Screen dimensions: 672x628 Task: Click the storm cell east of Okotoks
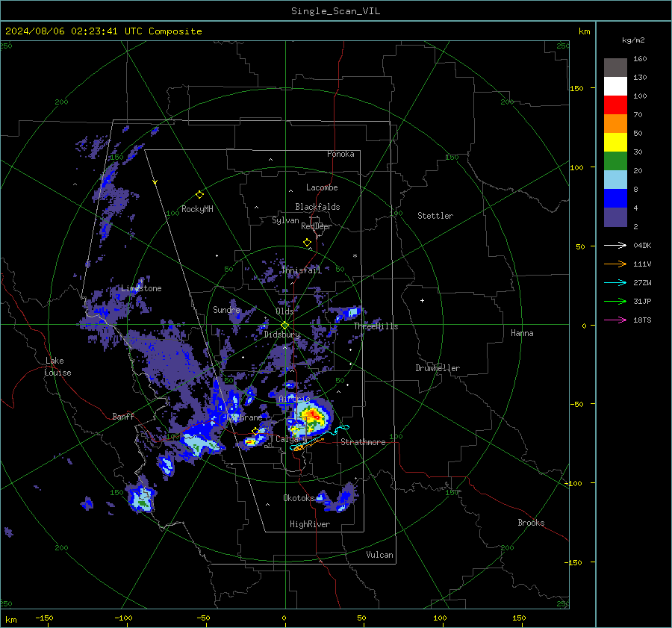(x=341, y=499)
